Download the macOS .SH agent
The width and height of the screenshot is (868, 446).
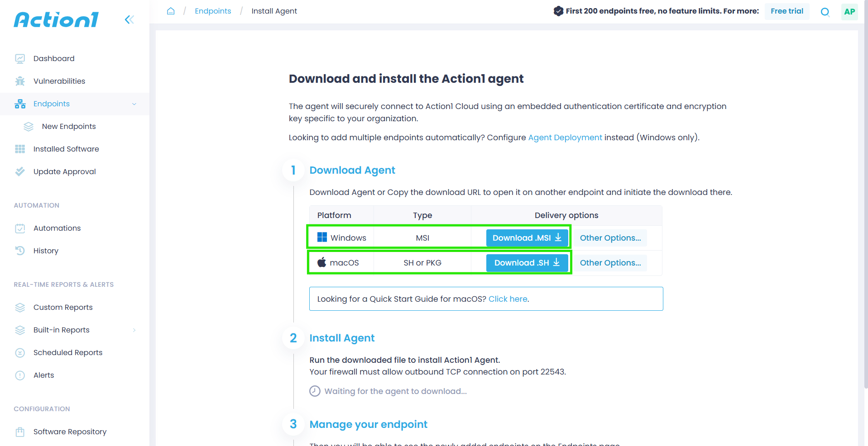tap(527, 263)
